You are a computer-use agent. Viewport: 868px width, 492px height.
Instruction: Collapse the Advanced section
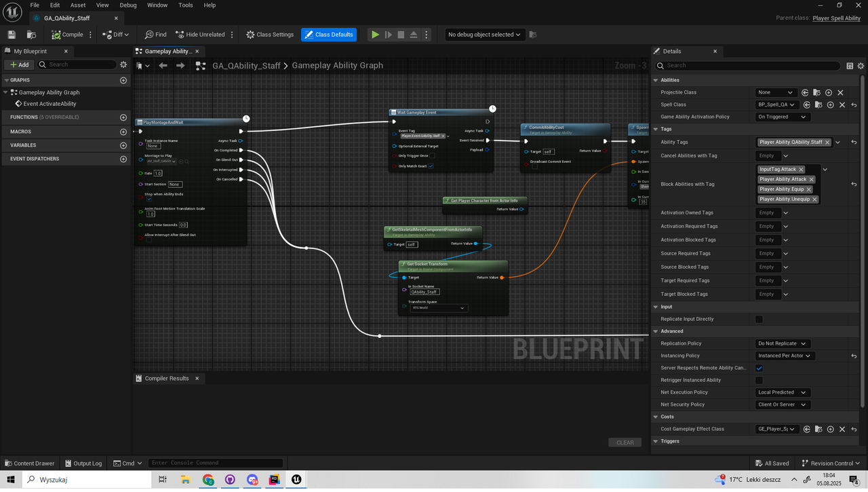[x=656, y=331]
